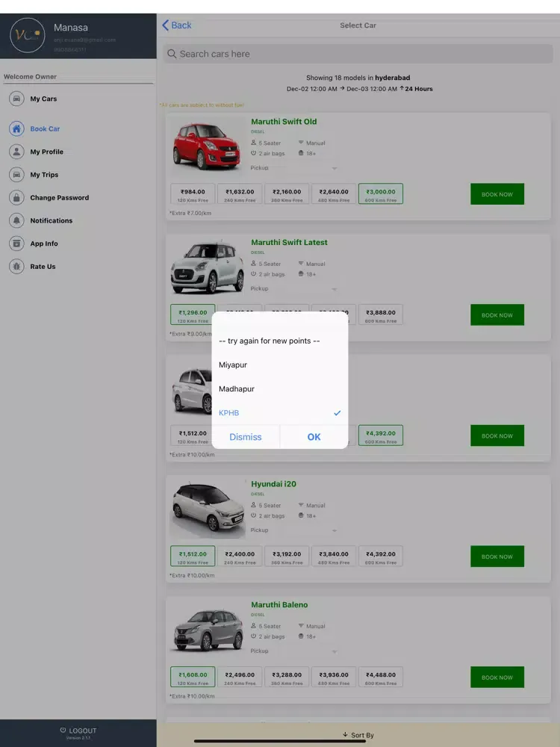560x747 pixels.
Task: Go Back from Select Car
Action: pyautogui.click(x=177, y=25)
